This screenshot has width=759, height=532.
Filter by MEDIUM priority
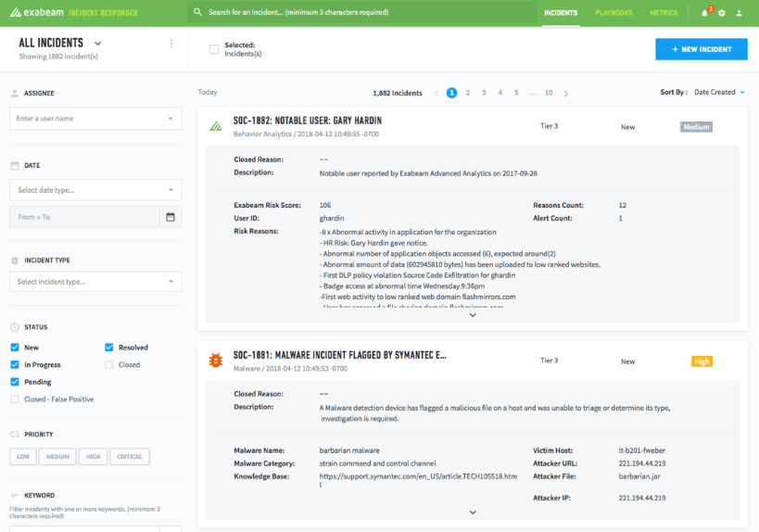57,457
